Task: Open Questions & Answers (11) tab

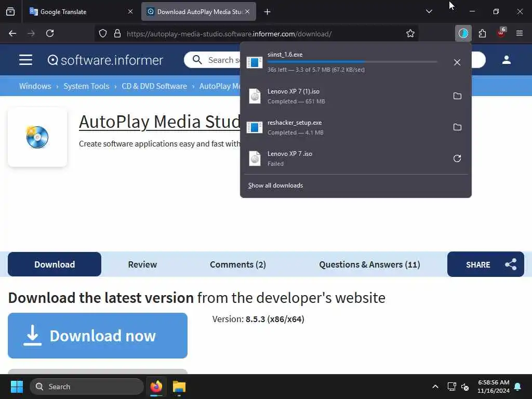Action: pyautogui.click(x=369, y=264)
